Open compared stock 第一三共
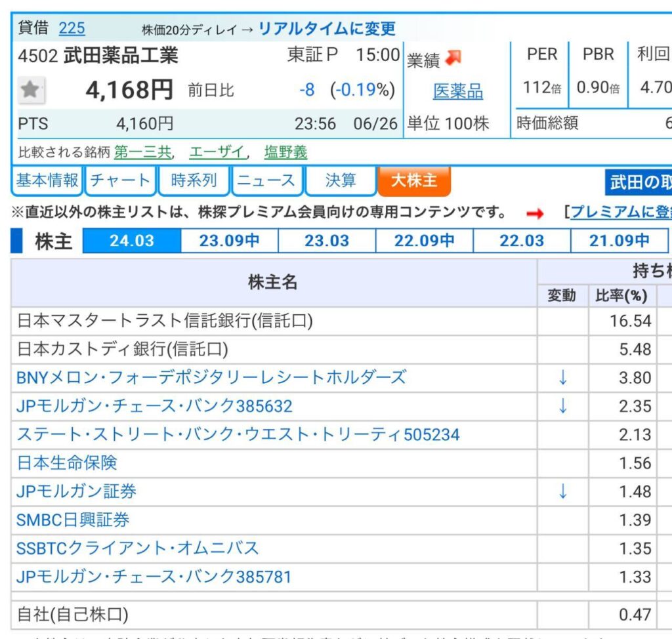 pyautogui.click(x=142, y=152)
